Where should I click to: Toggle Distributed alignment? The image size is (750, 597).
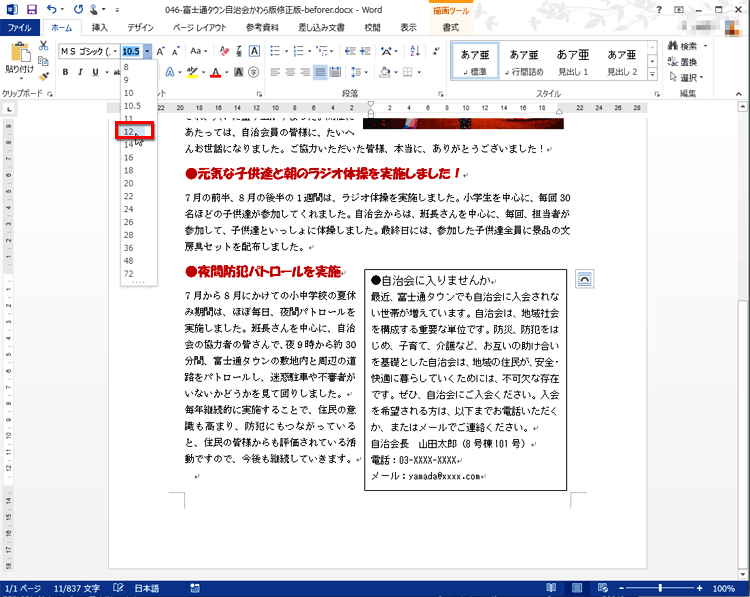pos(335,72)
